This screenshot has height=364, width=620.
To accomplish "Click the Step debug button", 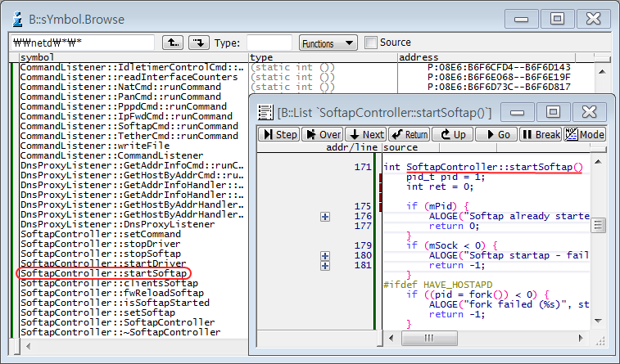I will (x=279, y=135).
